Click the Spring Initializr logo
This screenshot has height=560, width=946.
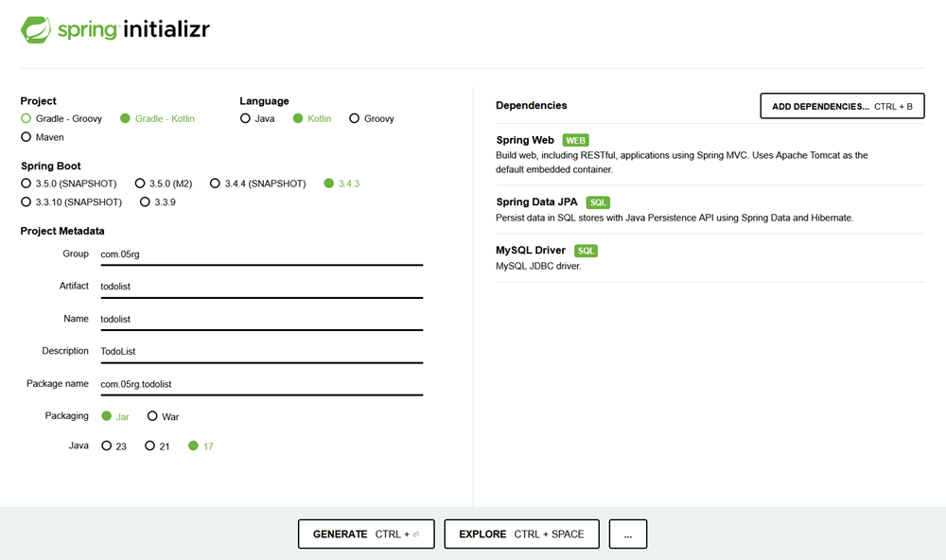115,29
